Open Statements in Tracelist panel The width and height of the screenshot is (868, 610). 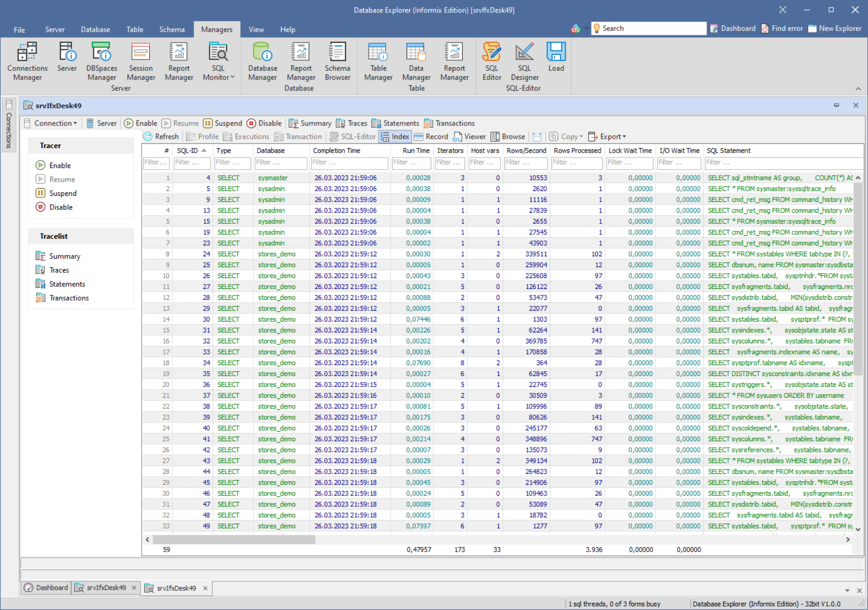tap(60, 284)
